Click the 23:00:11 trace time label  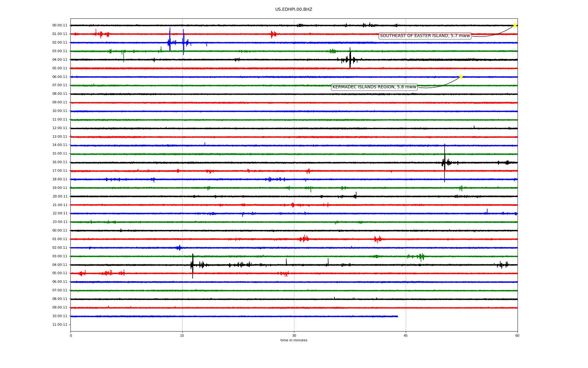point(60,222)
